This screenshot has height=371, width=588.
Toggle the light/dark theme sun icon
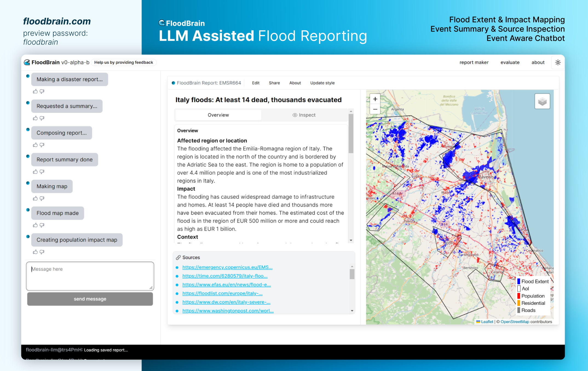(558, 62)
